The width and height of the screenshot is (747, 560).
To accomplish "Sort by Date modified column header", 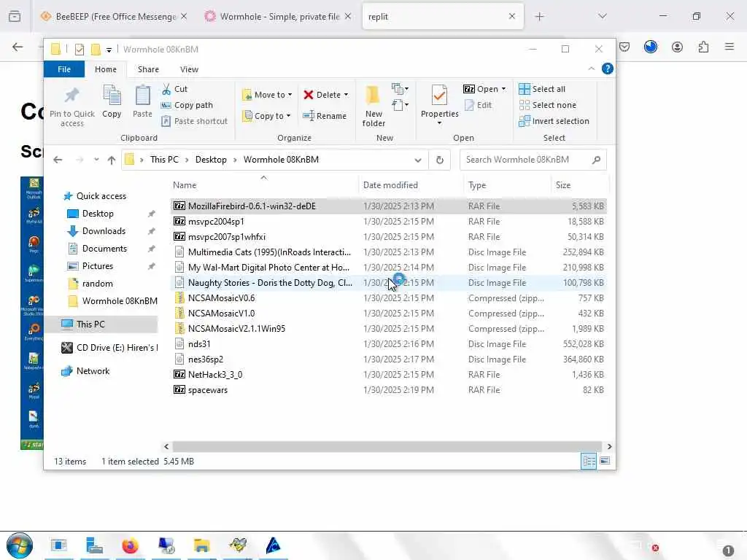I will pos(390,185).
